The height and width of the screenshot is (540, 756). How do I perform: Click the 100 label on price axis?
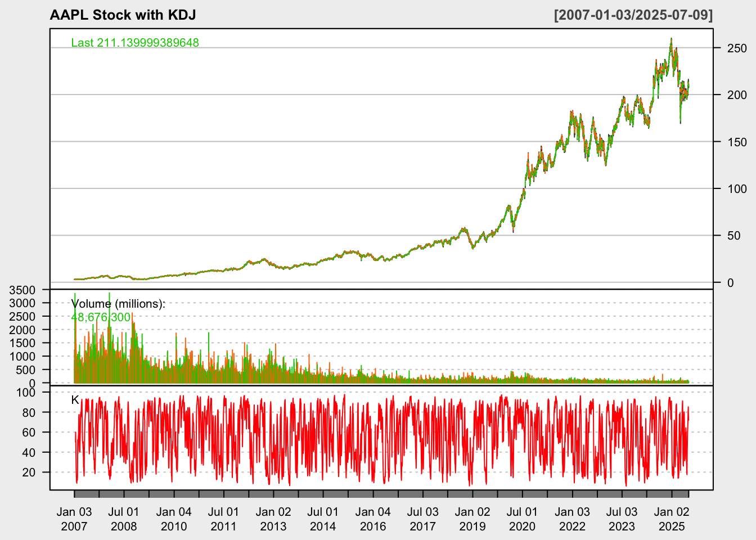(x=737, y=189)
